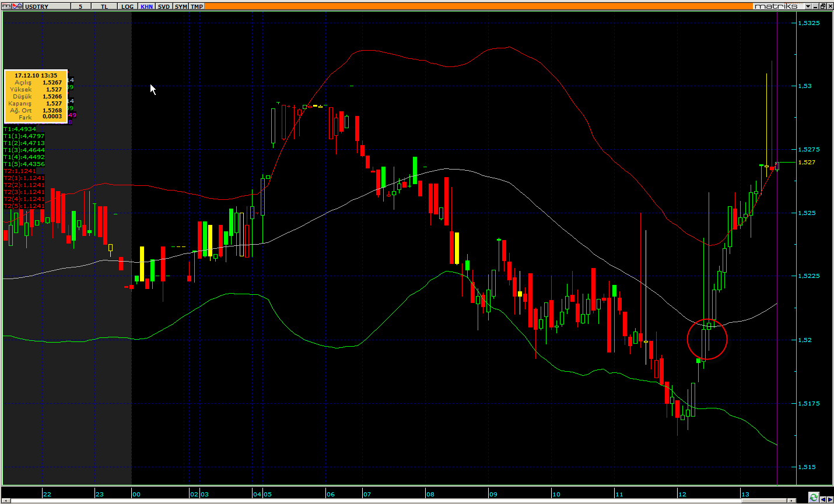Change the chart period value 5
This screenshot has width=834, height=504.
[80, 6]
